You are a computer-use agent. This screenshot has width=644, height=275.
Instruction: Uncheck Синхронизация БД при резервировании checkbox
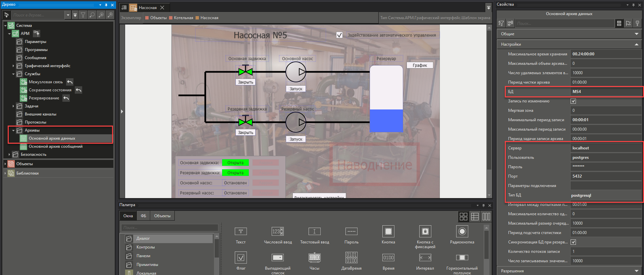pyautogui.click(x=573, y=242)
